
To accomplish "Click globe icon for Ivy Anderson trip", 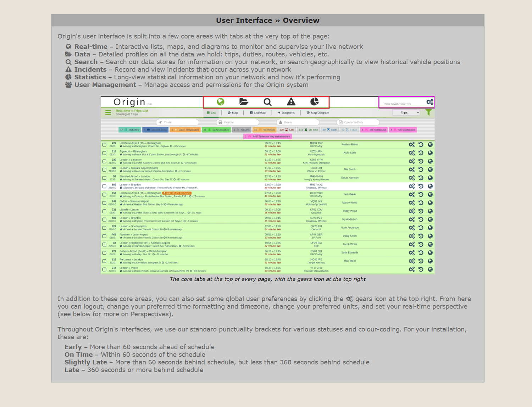I will (x=430, y=219).
